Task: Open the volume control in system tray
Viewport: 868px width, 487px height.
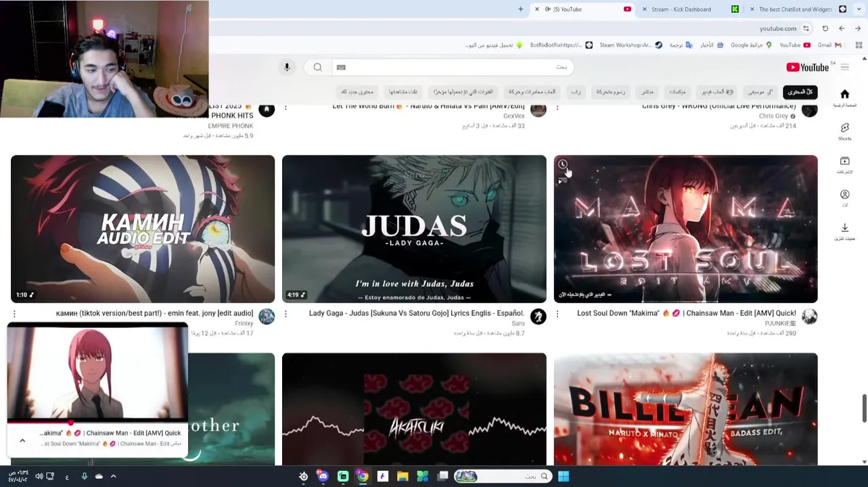Action: point(39,476)
